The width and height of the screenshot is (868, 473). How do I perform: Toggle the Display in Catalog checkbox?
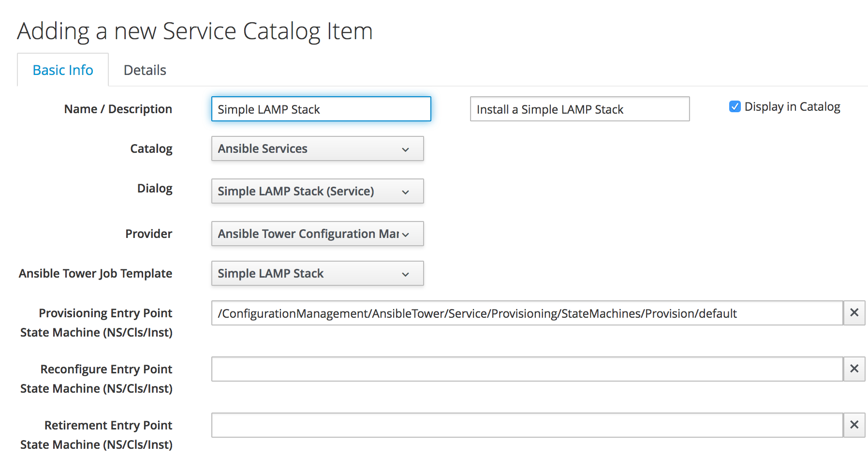(x=735, y=107)
